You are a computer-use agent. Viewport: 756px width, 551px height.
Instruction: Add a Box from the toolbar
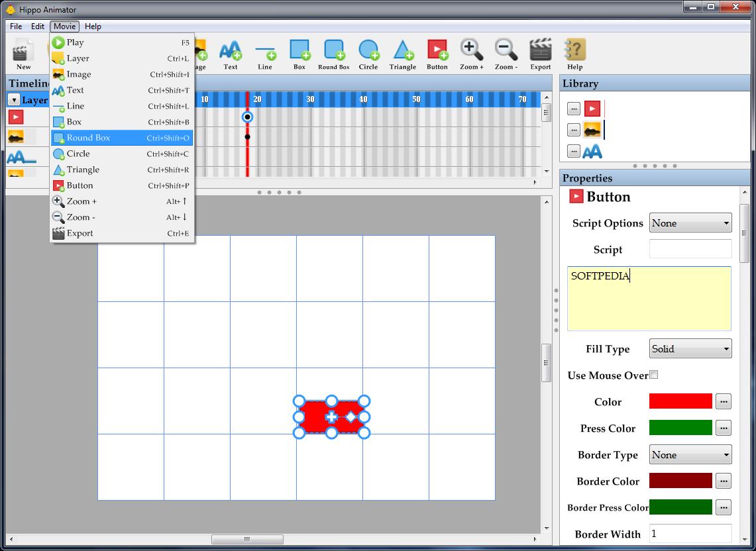(299, 53)
